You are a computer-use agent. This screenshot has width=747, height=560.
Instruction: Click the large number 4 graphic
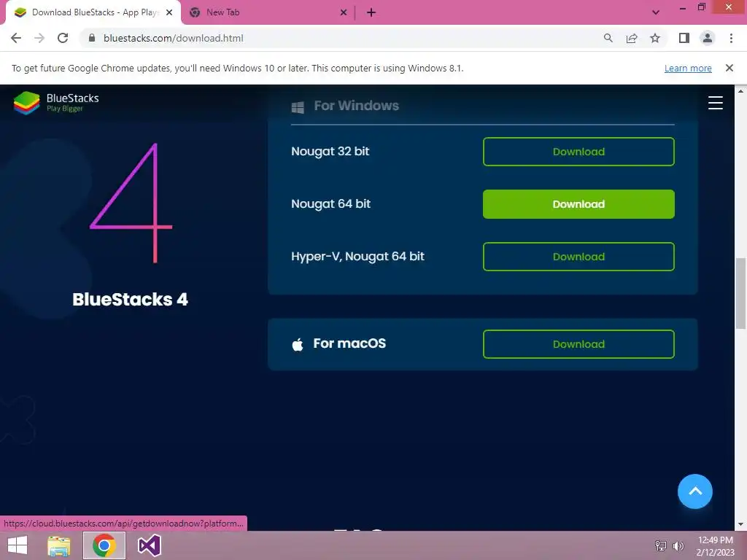(x=131, y=203)
